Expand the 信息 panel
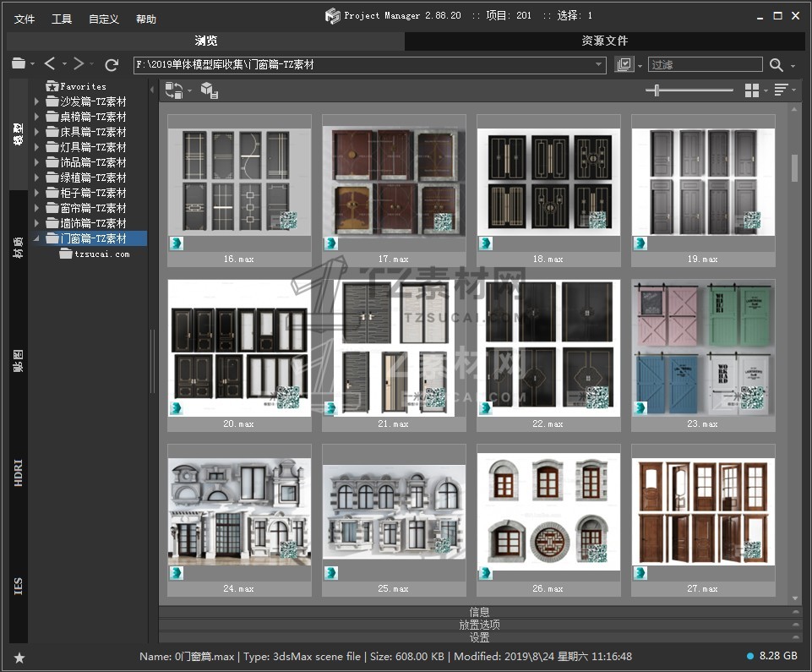 click(x=479, y=611)
